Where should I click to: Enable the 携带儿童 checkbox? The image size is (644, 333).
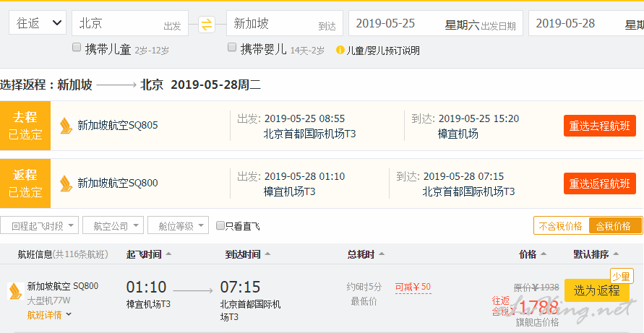coord(77,47)
